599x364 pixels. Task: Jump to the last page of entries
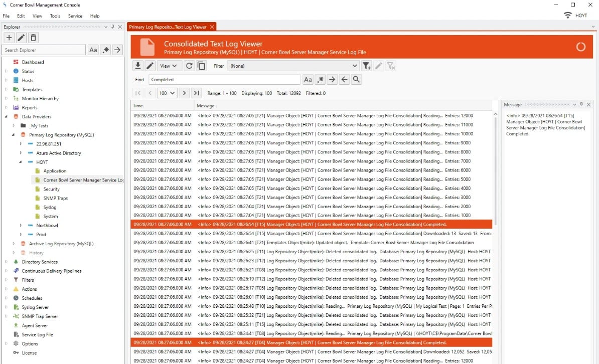coord(196,93)
